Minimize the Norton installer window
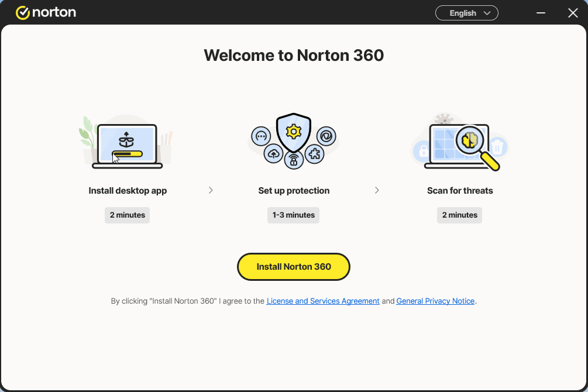This screenshot has width=588, height=392. pyautogui.click(x=539, y=13)
